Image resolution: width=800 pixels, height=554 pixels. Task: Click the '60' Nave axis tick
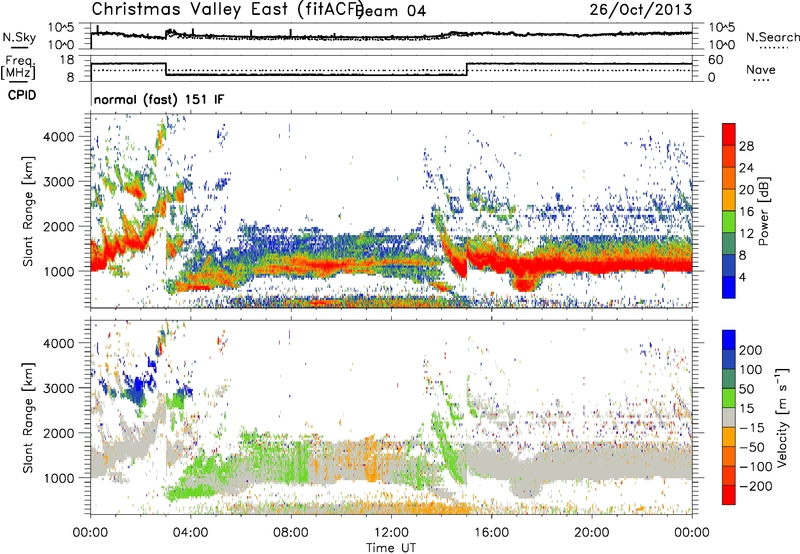click(716, 60)
